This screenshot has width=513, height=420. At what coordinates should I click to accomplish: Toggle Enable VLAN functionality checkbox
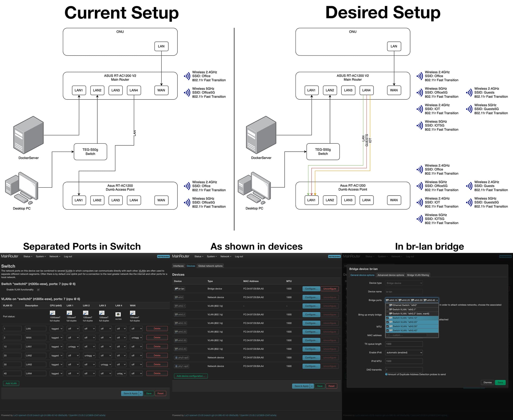coord(38,290)
